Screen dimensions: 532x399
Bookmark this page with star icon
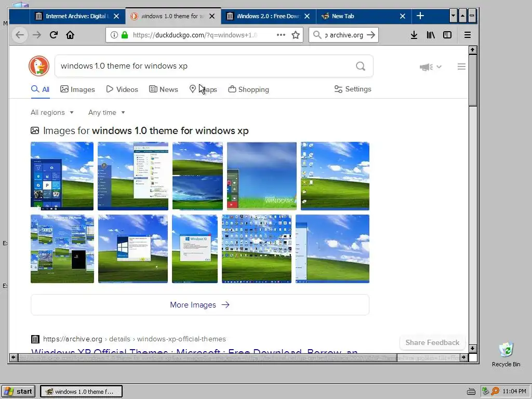pyautogui.click(x=296, y=35)
